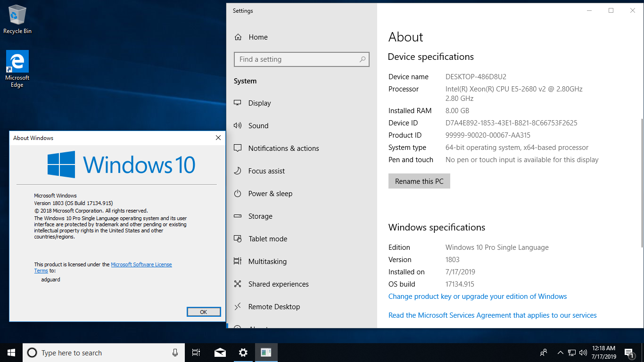Click the Installed on date 7/17/2019
The image size is (644, 362).
click(x=460, y=272)
